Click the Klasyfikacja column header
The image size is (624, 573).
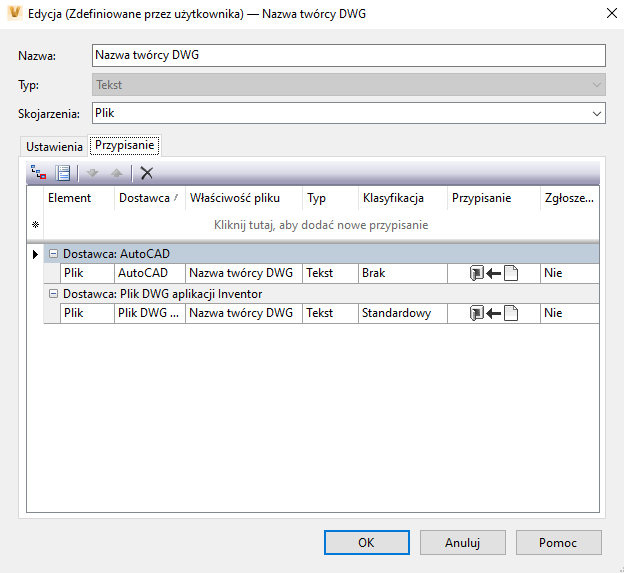pyautogui.click(x=403, y=198)
